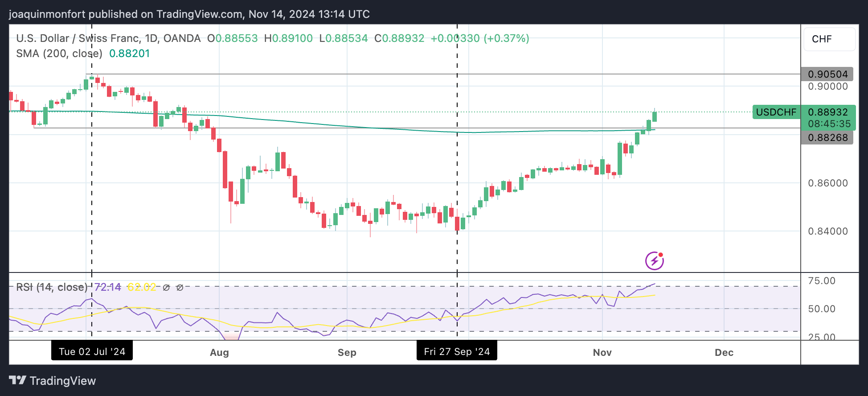Screen dimensions: 868x396
Task: Click the USDCHF price label tag
Action: coord(776,112)
